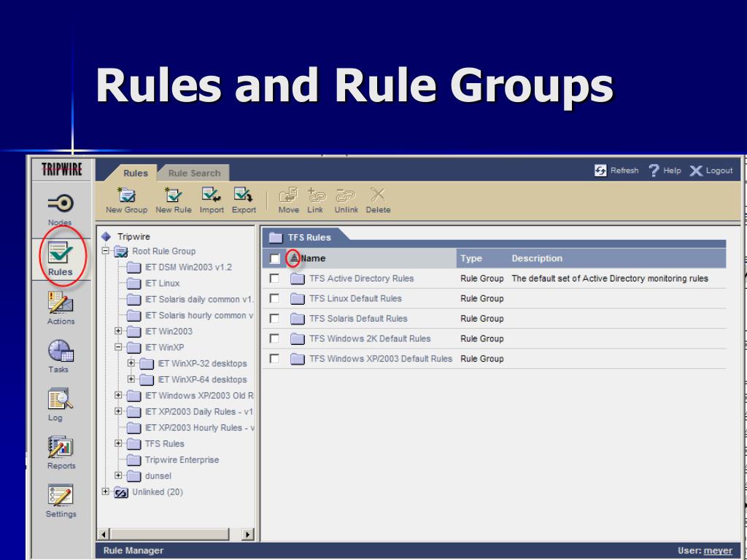Expand IET Windows XP/2003 Old node
747x560 pixels.
[118, 395]
